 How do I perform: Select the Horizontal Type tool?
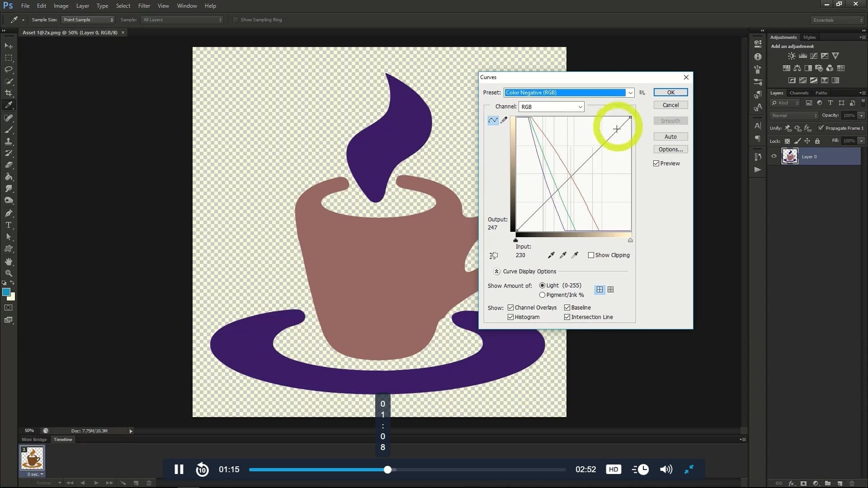pos(9,225)
